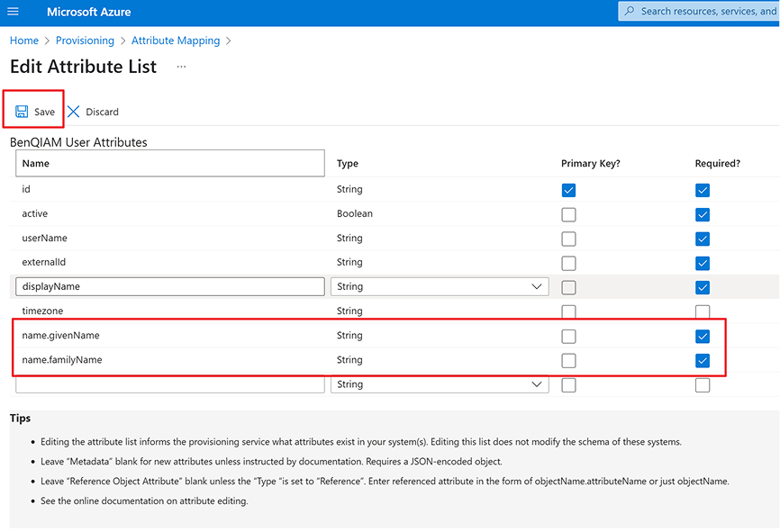Enable Required checkbox for timezone

pyautogui.click(x=703, y=311)
